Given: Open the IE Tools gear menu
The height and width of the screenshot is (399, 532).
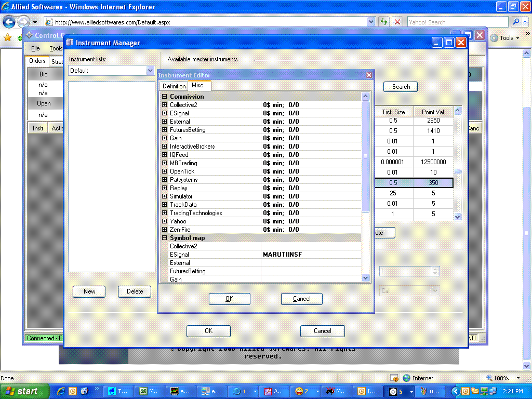Looking at the screenshot, I should pos(506,38).
